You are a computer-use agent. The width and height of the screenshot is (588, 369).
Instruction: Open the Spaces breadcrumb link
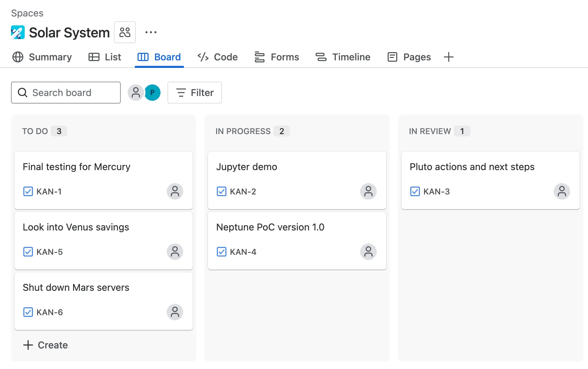tap(27, 13)
